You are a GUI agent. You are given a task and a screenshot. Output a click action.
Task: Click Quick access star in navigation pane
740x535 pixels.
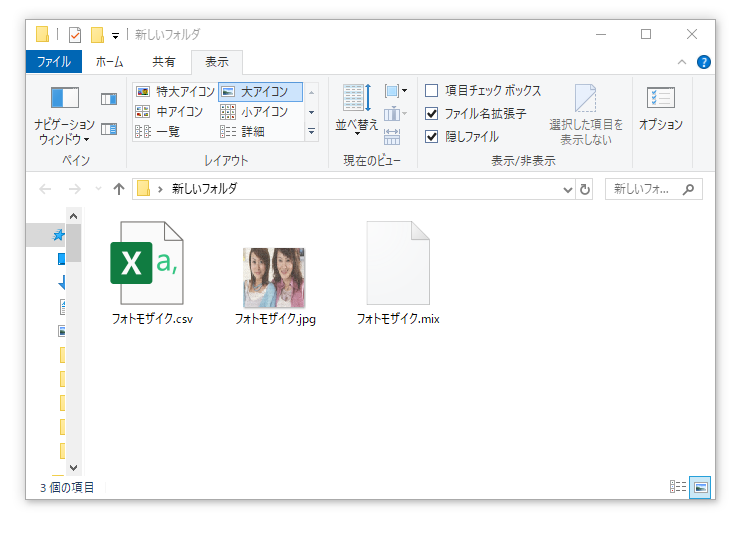(x=59, y=234)
